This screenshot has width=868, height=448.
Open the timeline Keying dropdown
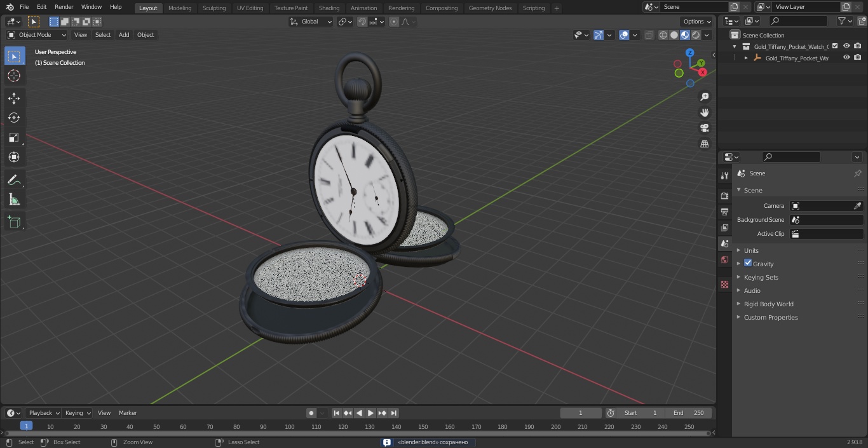pos(78,413)
